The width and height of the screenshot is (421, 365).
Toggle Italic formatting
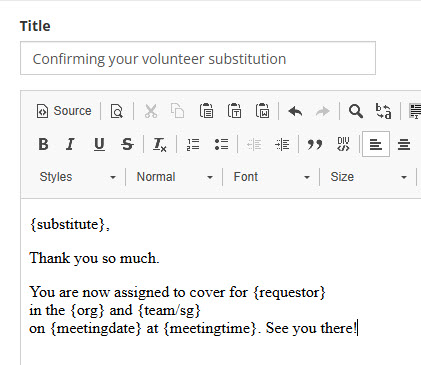pos(71,144)
